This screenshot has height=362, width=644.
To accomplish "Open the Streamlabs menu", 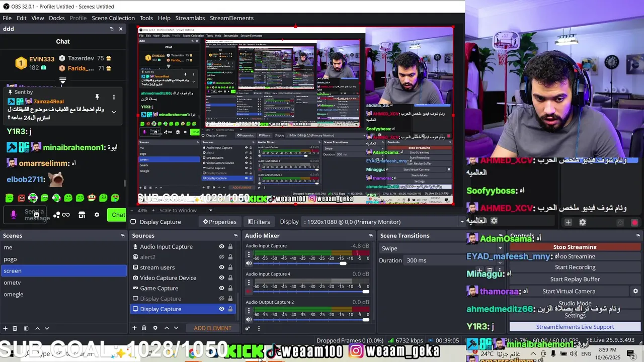I will pyautogui.click(x=190, y=18).
